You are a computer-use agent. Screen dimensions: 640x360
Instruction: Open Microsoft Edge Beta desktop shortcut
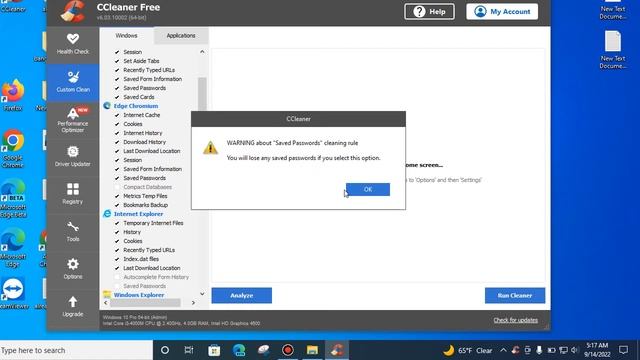coord(13,199)
